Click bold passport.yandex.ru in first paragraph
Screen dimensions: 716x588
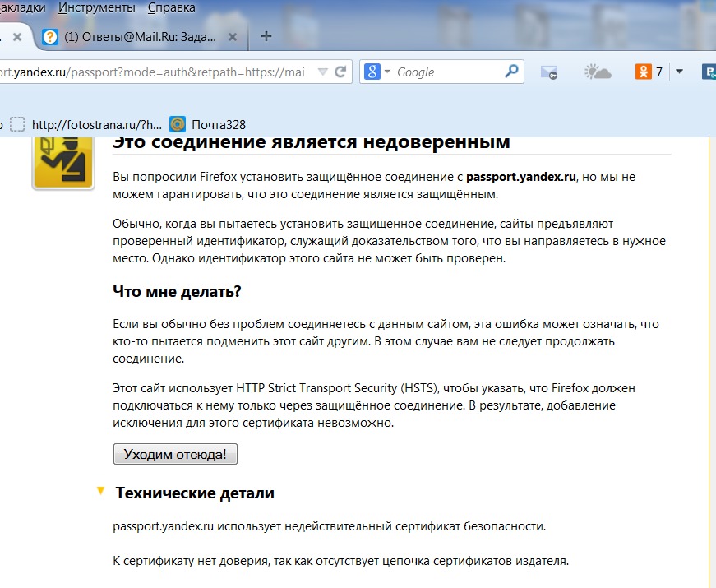point(521,177)
